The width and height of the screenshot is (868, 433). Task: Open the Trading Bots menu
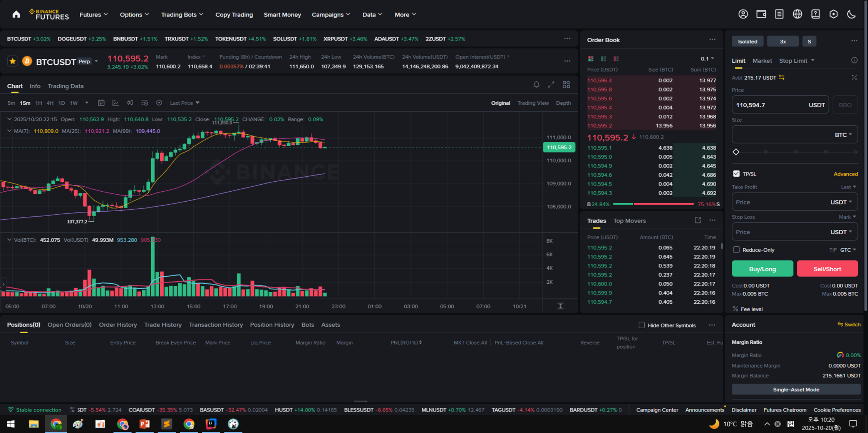coord(182,15)
